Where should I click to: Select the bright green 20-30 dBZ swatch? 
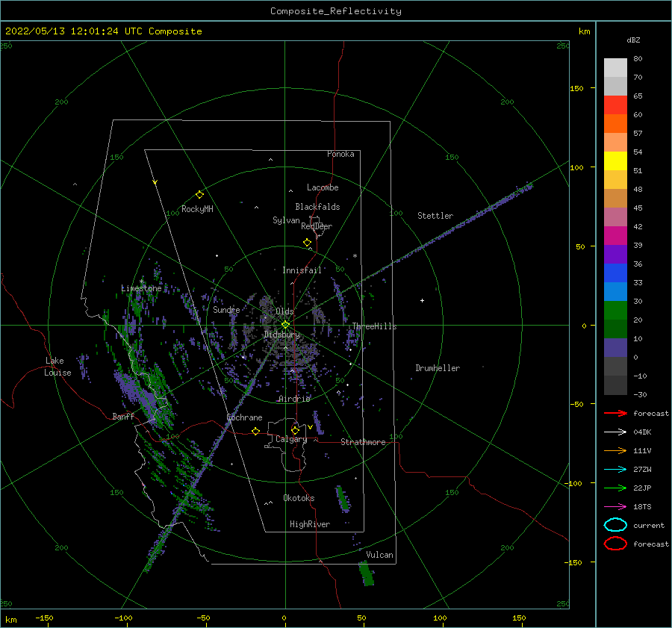click(615, 310)
